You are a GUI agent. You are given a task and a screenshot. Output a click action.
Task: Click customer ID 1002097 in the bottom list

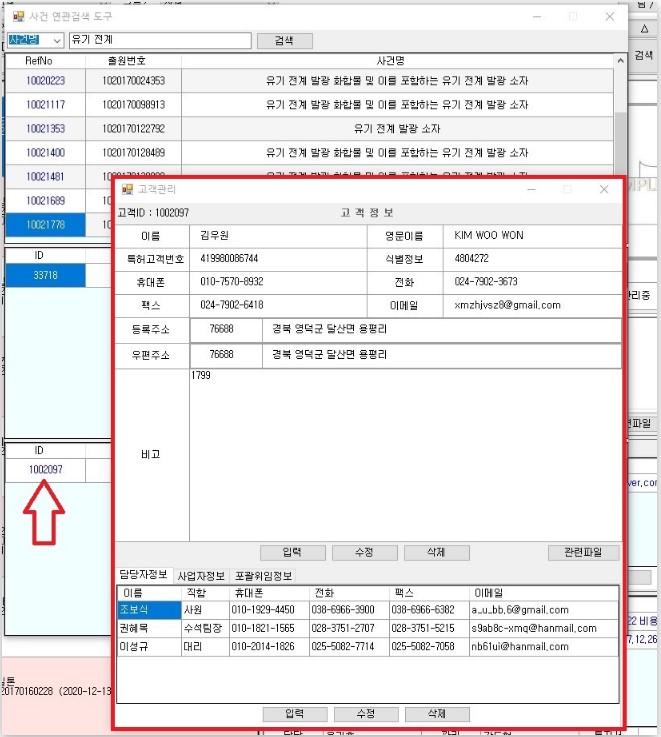pyautogui.click(x=46, y=470)
